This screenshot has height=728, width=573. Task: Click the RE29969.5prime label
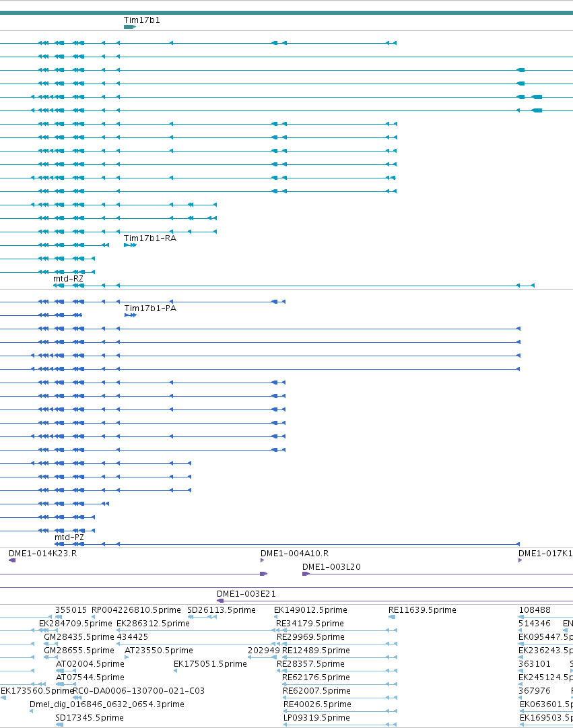(x=310, y=637)
